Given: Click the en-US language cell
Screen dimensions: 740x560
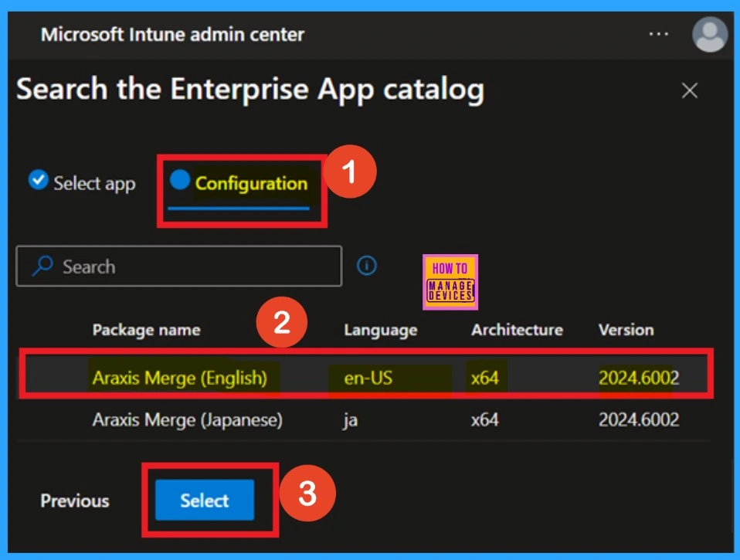Looking at the screenshot, I should [368, 378].
